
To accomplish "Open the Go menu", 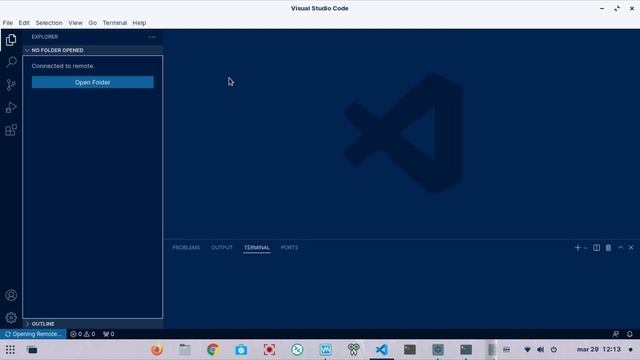I will (93, 23).
